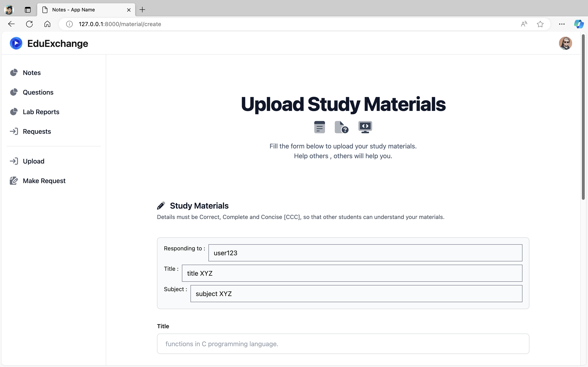
Task: Click the Title input with placeholder text
Action: [343, 344]
